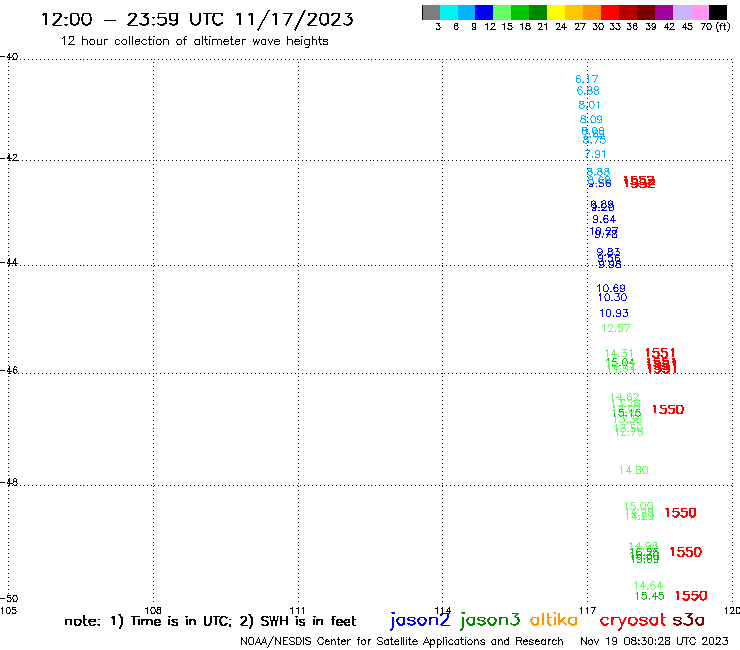
Task: Click red time label 1551 beside 14.31
Action: tap(660, 353)
